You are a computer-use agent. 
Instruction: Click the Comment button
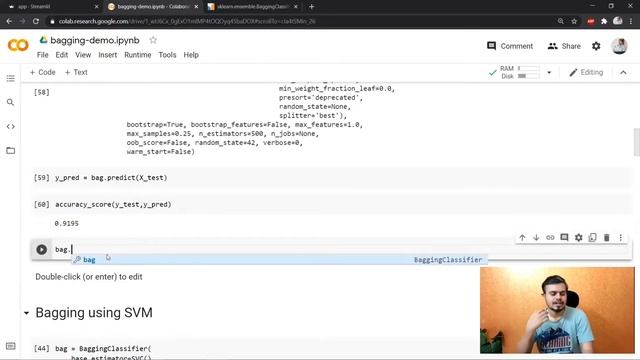click(510, 46)
